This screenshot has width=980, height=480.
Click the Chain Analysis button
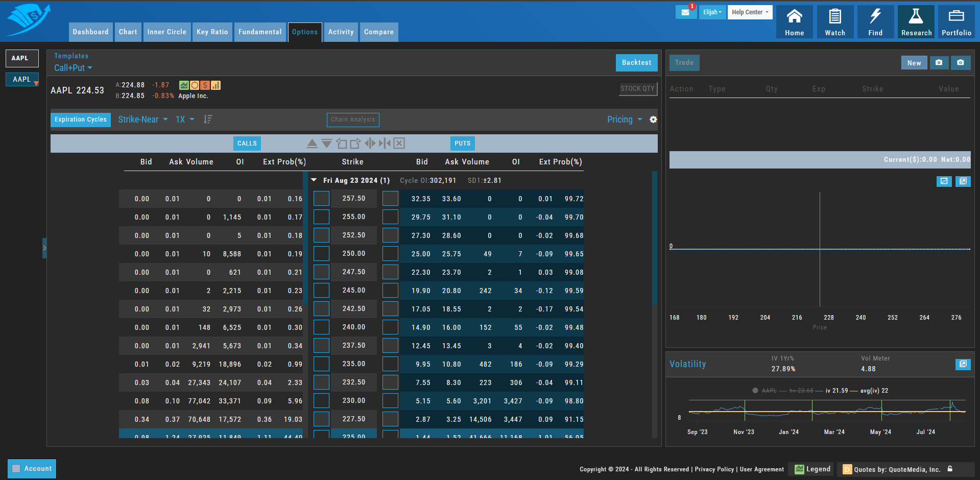coord(353,119)
